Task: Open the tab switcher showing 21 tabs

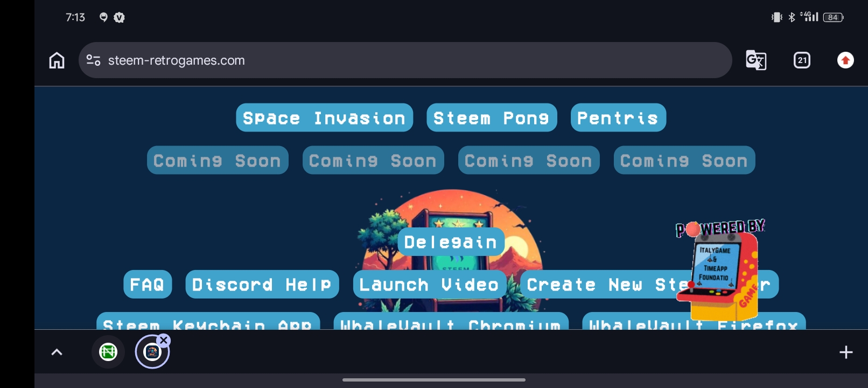Action: point(802,60)
